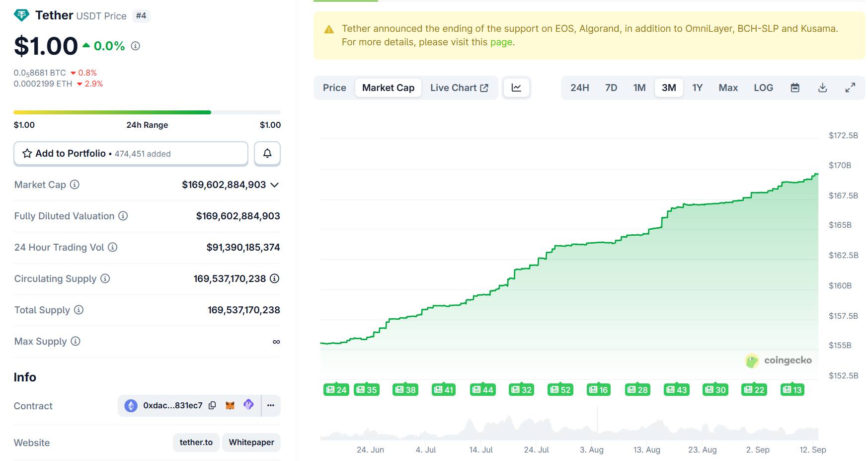
Task: Click the Ethereum chain icon in Contract
Action: pyautogui.click(x=131, y=406)
